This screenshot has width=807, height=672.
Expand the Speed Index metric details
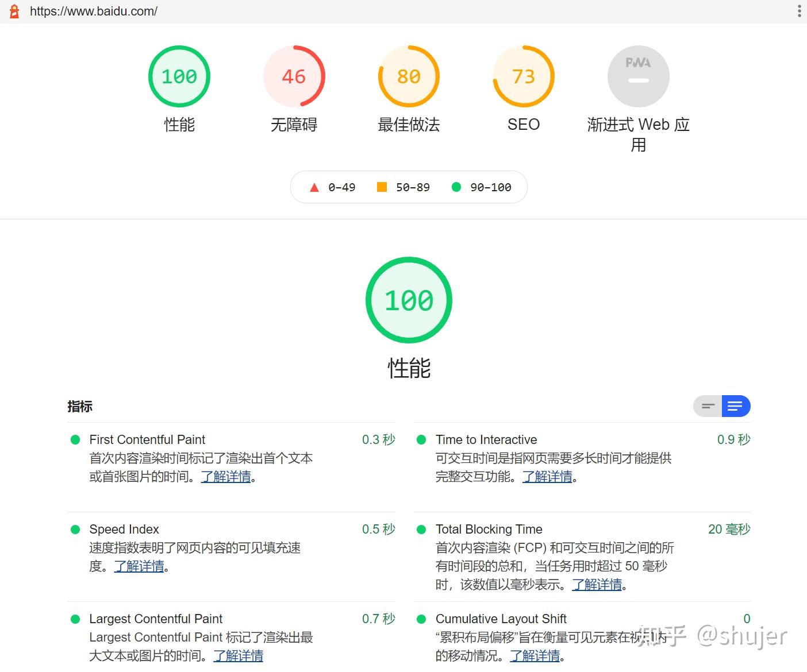pyautogui.click(x=124, y=529)
